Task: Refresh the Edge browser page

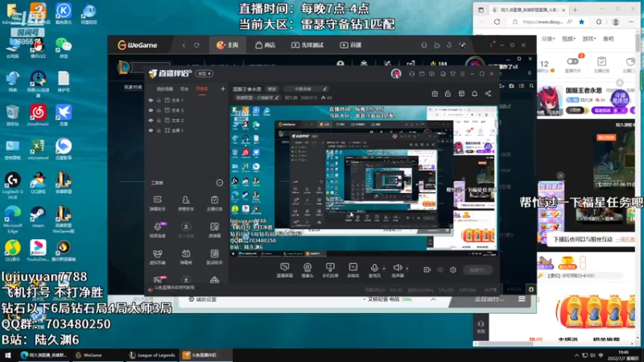Action: pyautogui.click(x=497, y=22)
